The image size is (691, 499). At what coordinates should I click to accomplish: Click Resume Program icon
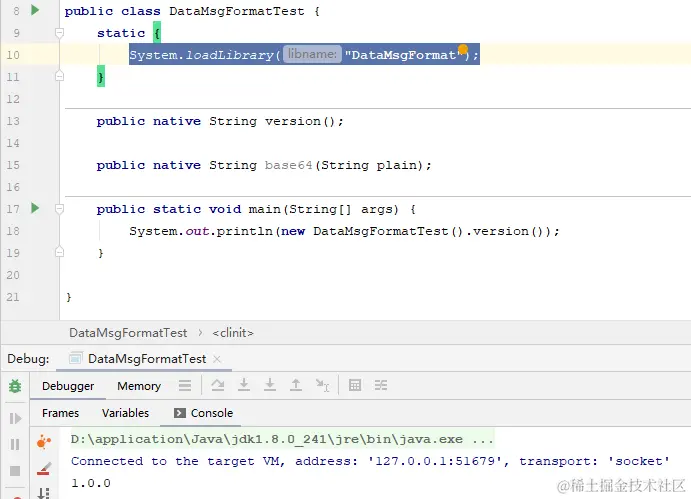[15, 418]
